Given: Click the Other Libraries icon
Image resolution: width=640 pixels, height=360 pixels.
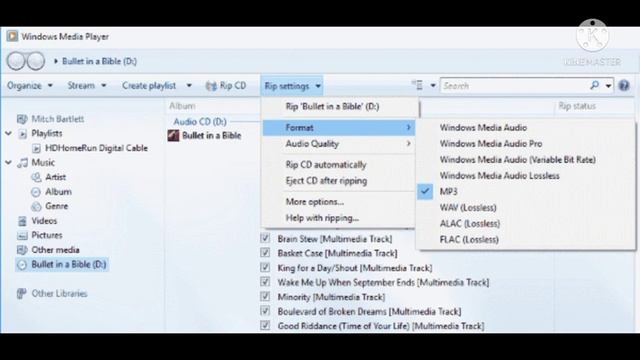Looking at the screenshot, I should (22, 293).
